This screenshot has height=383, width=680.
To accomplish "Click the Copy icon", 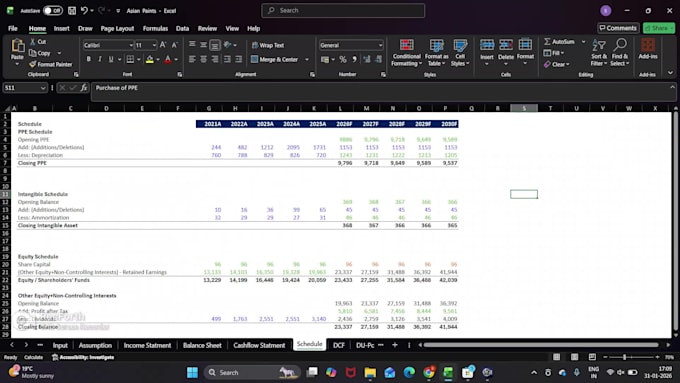I will (33, 53).
